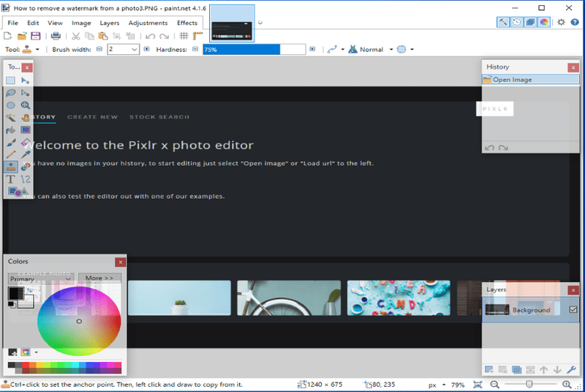Toggle the pixel grid
This screenshot has width=585, height=392.
184,36
